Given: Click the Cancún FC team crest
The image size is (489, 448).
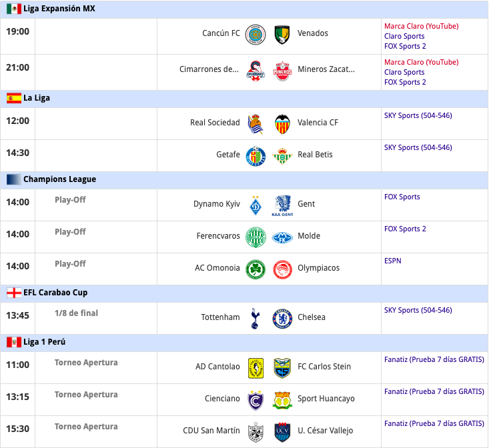Looking at the screenshot, I should (x=256, y=35).
